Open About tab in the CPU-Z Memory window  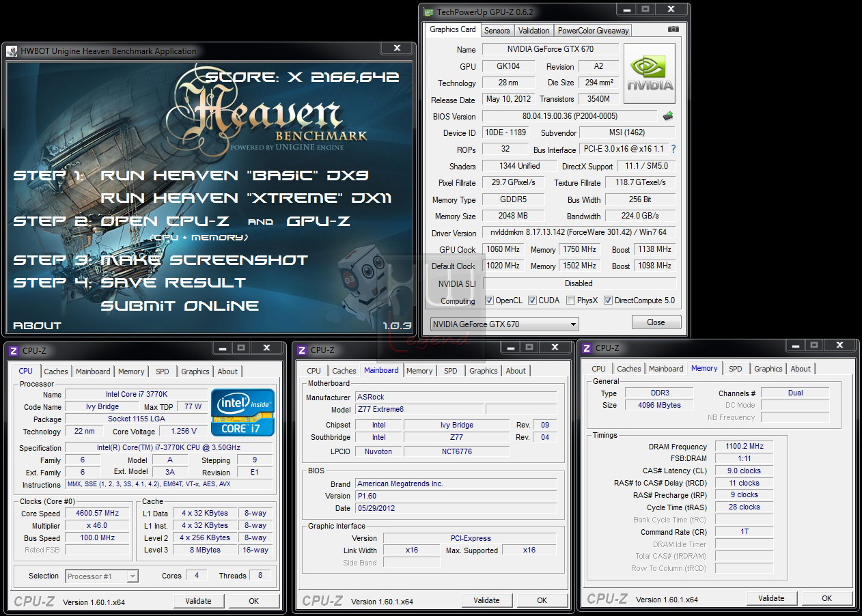[801, 369]
